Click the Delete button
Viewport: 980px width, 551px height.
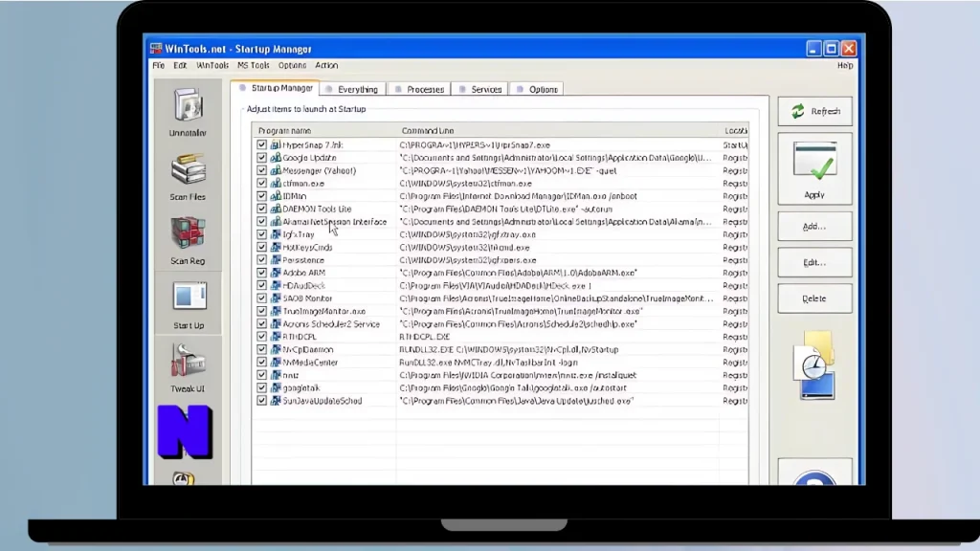click(x=814, y=298)
